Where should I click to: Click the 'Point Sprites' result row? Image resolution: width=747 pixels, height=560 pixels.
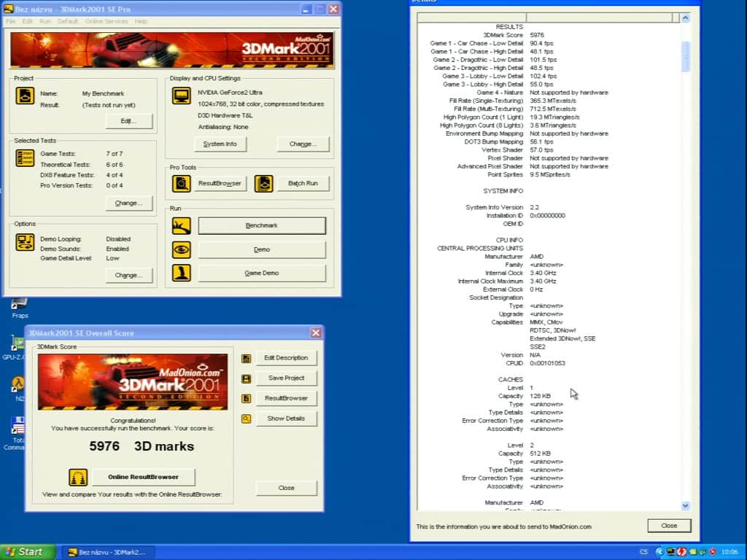click(529, 175)
